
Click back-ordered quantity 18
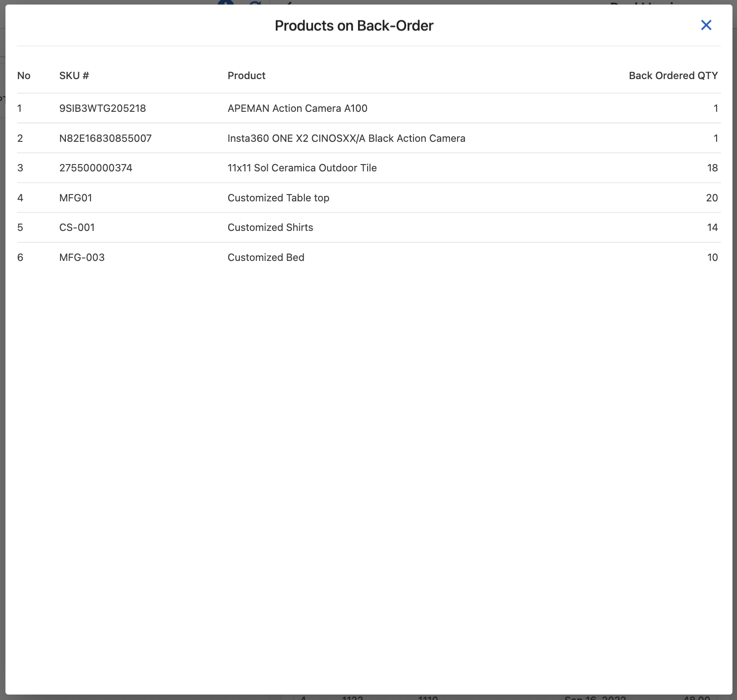coord(712,168)
